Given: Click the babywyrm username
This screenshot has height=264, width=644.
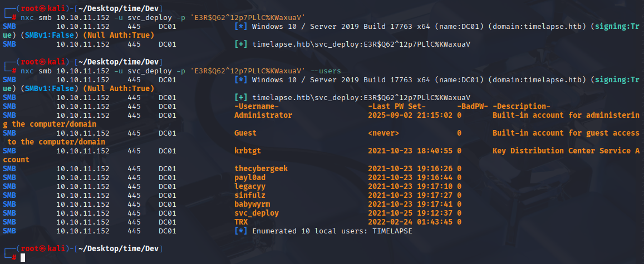Looking at the screenshot, I should point(252,204).
